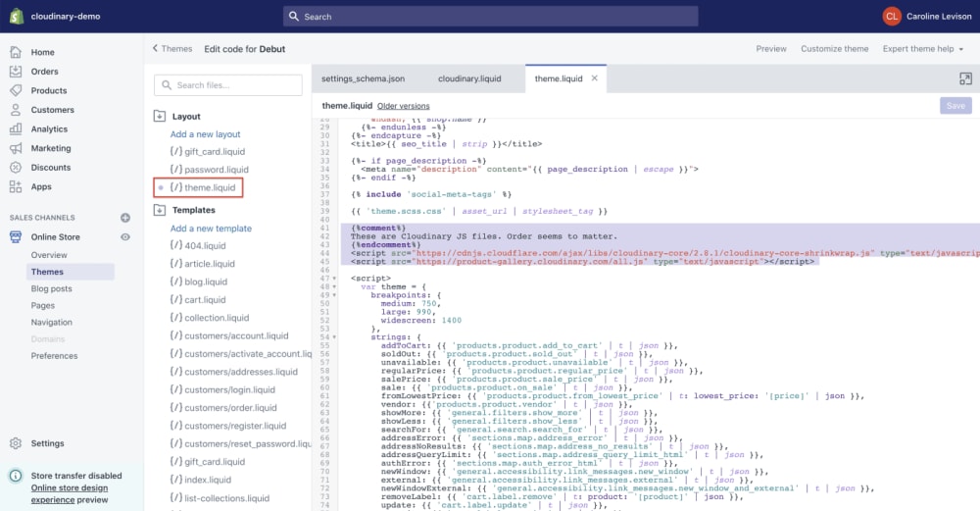Open the Discounts badge icon
The height and width of the screenshot is (511, 980).
[16, 168]
